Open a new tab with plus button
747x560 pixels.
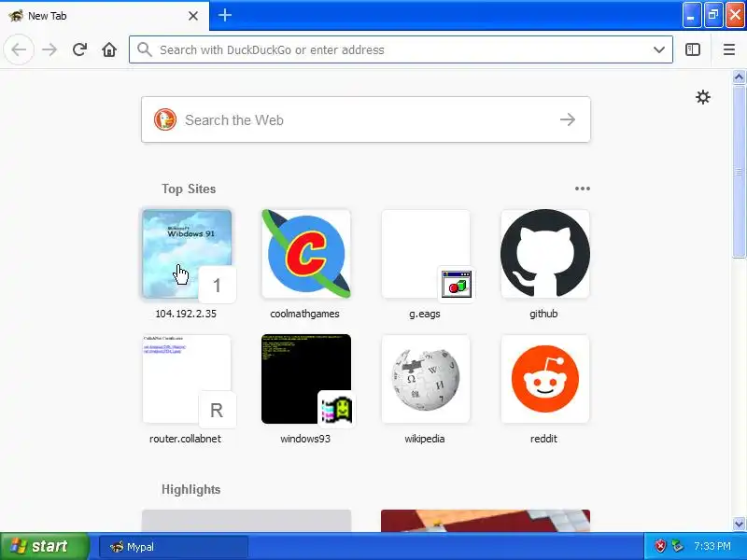point(225,15)
